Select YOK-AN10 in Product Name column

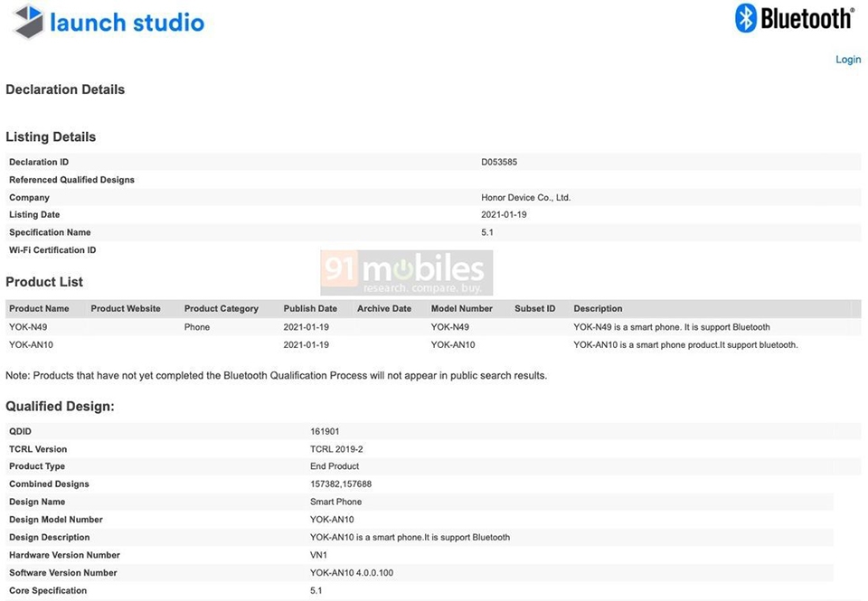pos(31,344)
